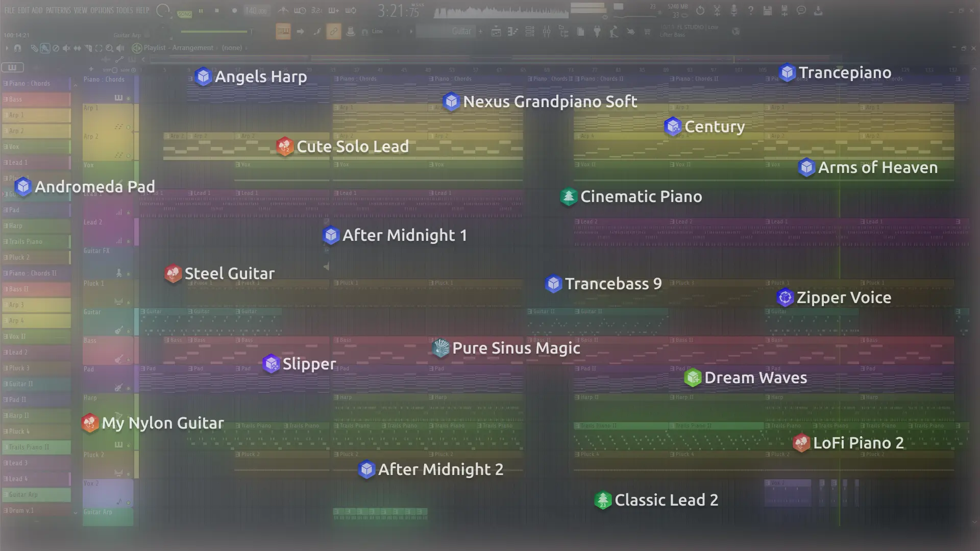Viewport: 980px width, 551px height.
Task: Select the delete tool in playlist toolbar
Action: tap(56, 48)
